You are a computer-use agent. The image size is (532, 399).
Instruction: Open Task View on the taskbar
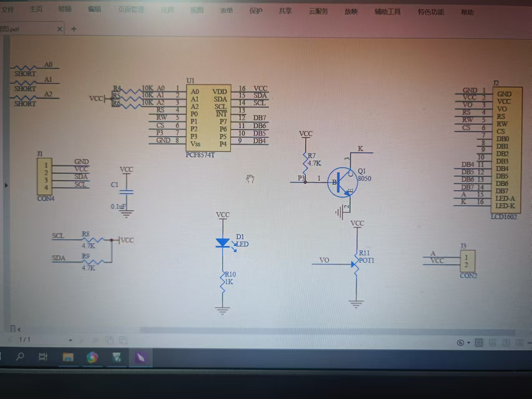(x=43, y=357)
